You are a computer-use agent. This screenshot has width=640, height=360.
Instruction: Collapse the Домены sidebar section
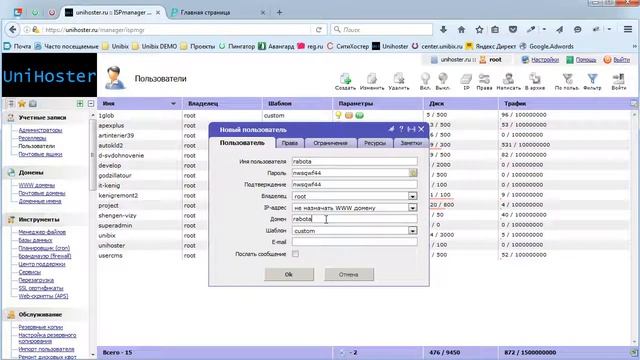point(31,173)
